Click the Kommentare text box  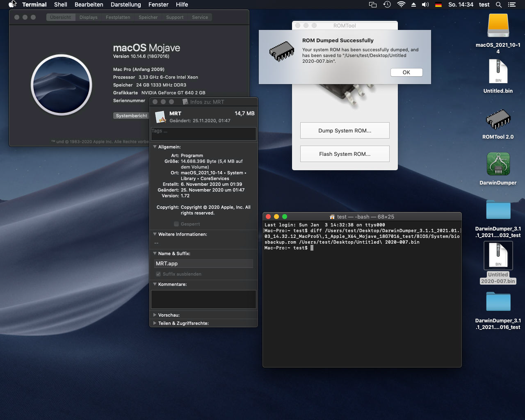click(203, 299)
